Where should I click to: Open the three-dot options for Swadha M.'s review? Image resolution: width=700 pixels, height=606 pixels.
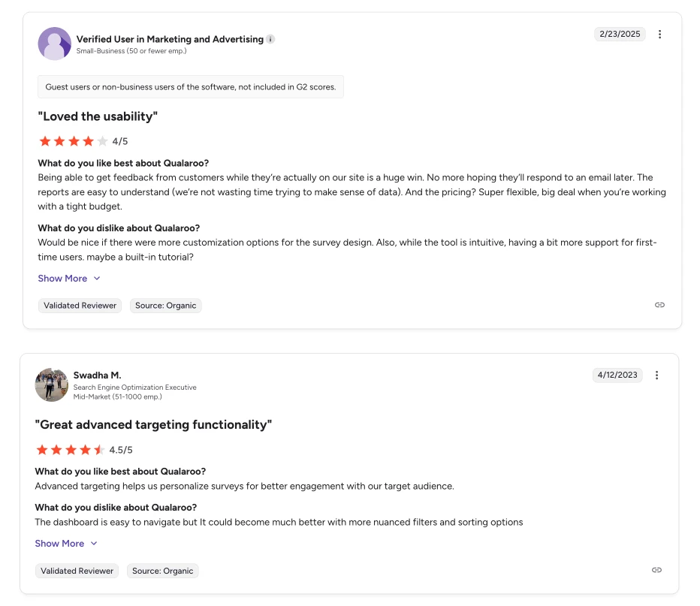(x=657, y=375)
